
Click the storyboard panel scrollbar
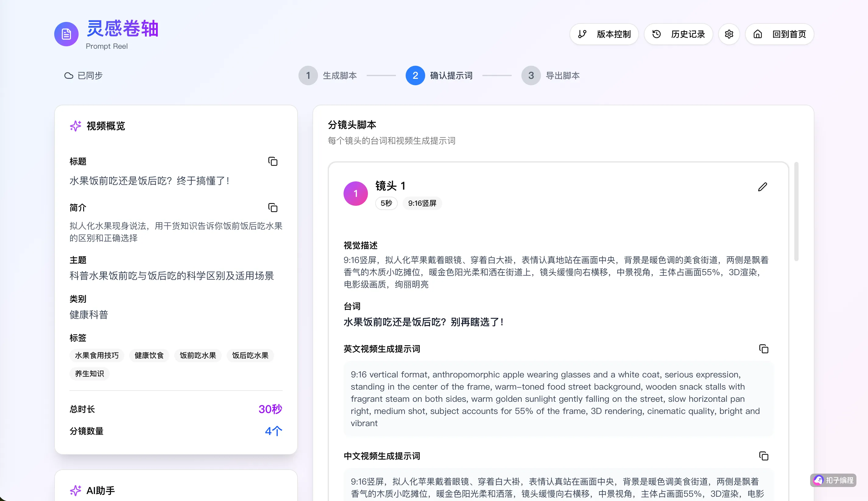coord(796,212)
